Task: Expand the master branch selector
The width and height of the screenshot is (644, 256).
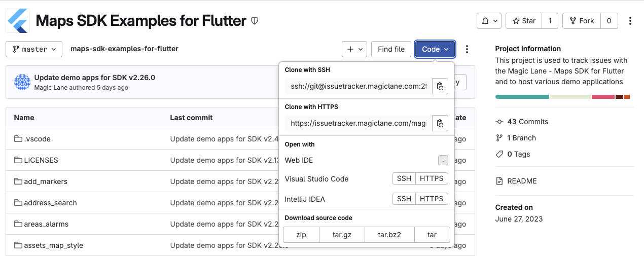Action: coord(34,49)
